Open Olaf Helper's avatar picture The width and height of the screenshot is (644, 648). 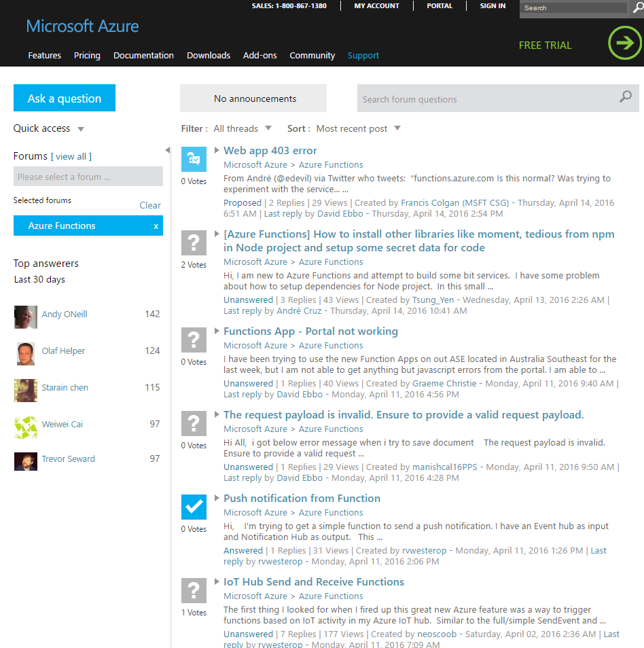tap(26, 354)
